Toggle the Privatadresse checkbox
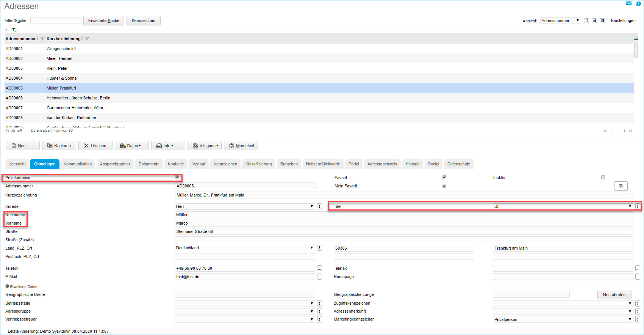 (177, 177)
